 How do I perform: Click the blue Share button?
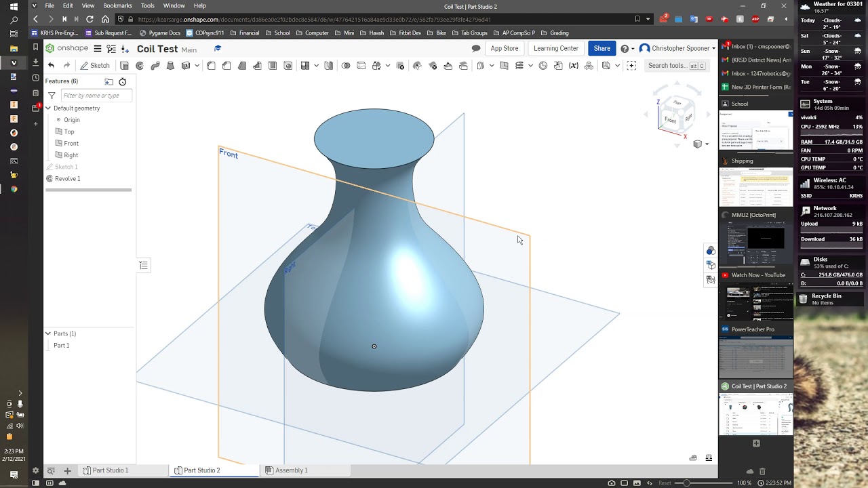(x=602, y=49)
